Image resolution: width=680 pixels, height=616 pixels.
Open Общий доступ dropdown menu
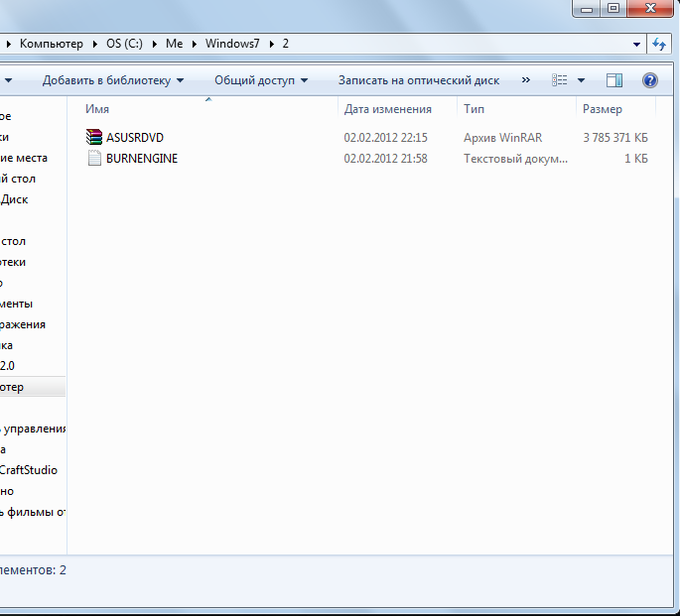click(x=261, y=80)
